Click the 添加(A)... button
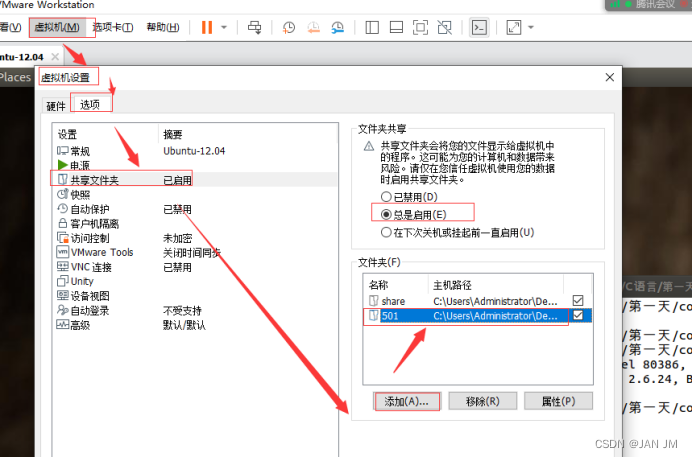The width and height of the screenshot is (692, 458). click(x=406, y=401)
